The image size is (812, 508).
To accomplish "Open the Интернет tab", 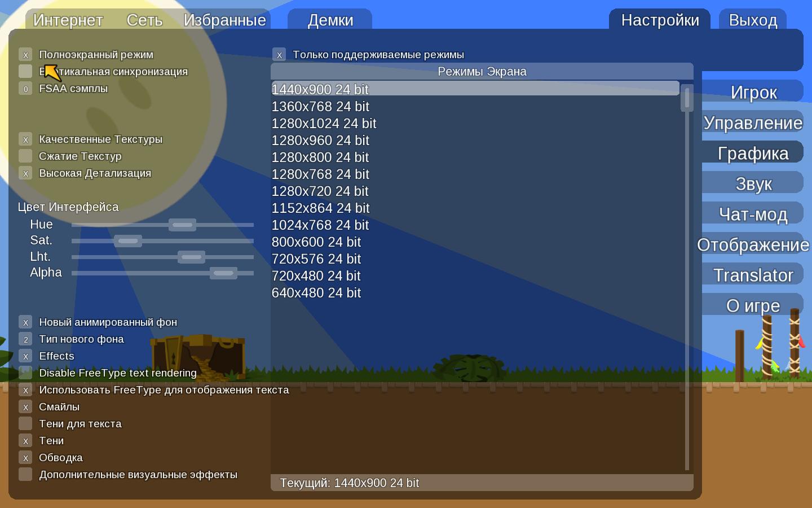I will pyautogui.click(x=68, y=20).
